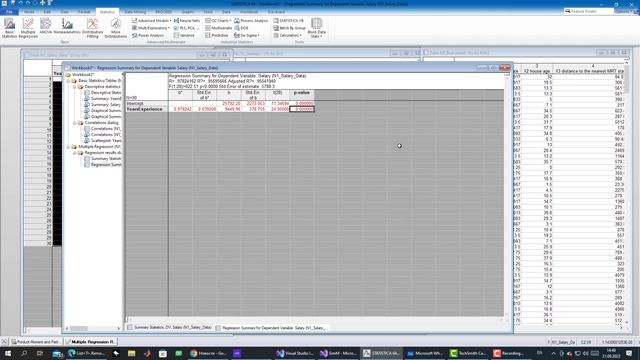Viewport: 640px width, 360px height.
Task: Click the p-value column header
Action: click(302, 95)
